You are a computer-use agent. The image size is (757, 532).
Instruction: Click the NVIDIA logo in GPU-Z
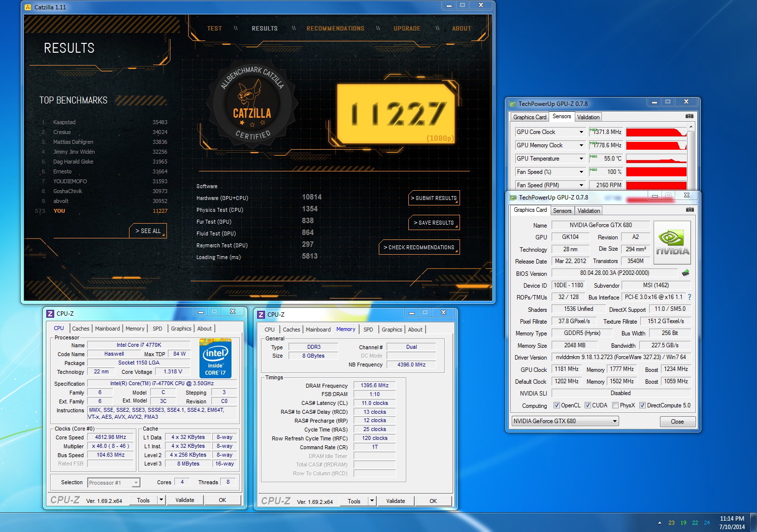coord(672,242)
